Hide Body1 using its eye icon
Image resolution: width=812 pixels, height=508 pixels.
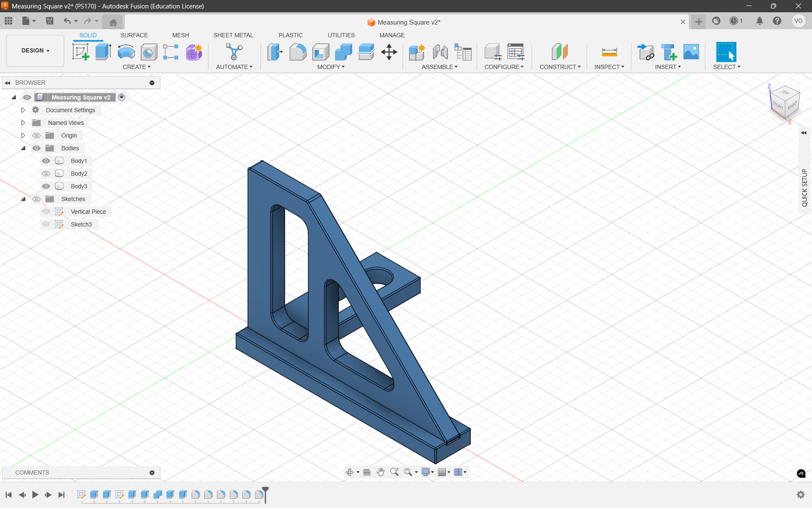46,161
